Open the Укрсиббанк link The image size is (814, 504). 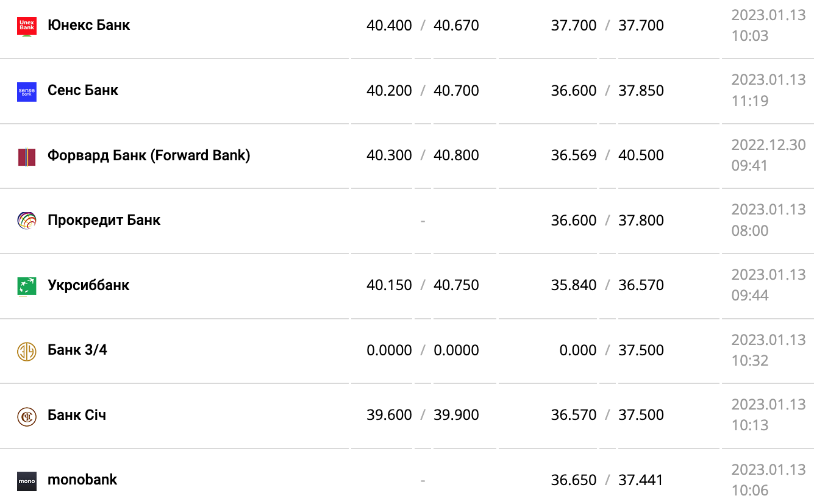(88, 285)
